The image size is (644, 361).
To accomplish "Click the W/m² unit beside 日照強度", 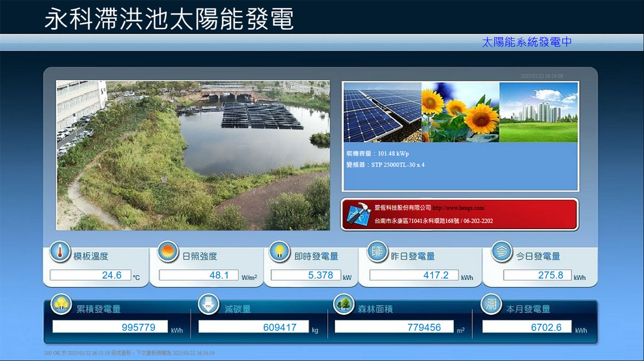I will click(249, 278).
